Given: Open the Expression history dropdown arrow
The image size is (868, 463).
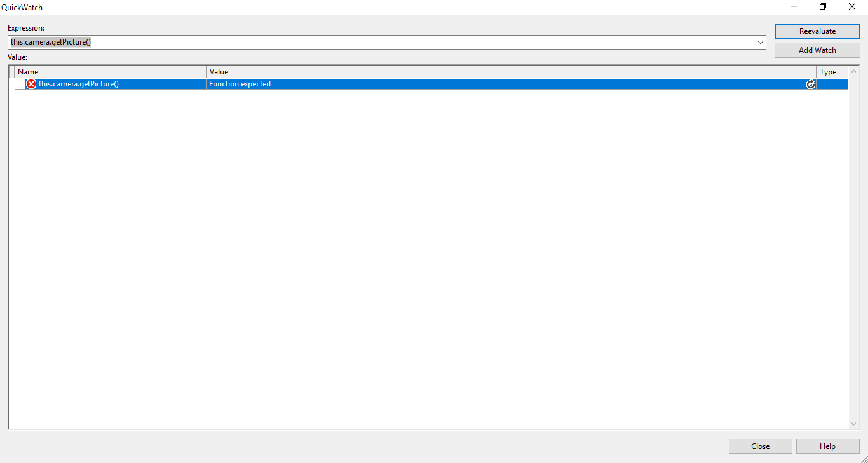Looking at the screenshot, I should click(761, 42).
